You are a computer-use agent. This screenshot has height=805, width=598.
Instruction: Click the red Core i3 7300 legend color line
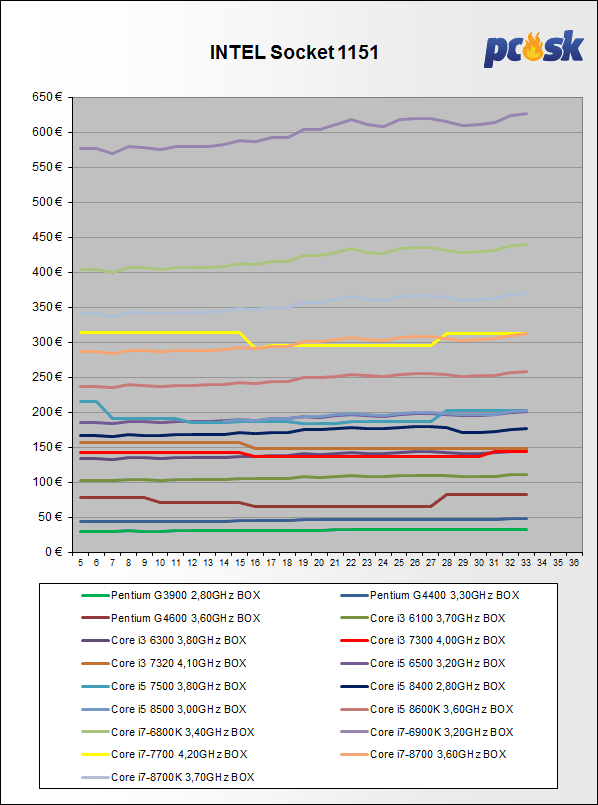[354, 640]
